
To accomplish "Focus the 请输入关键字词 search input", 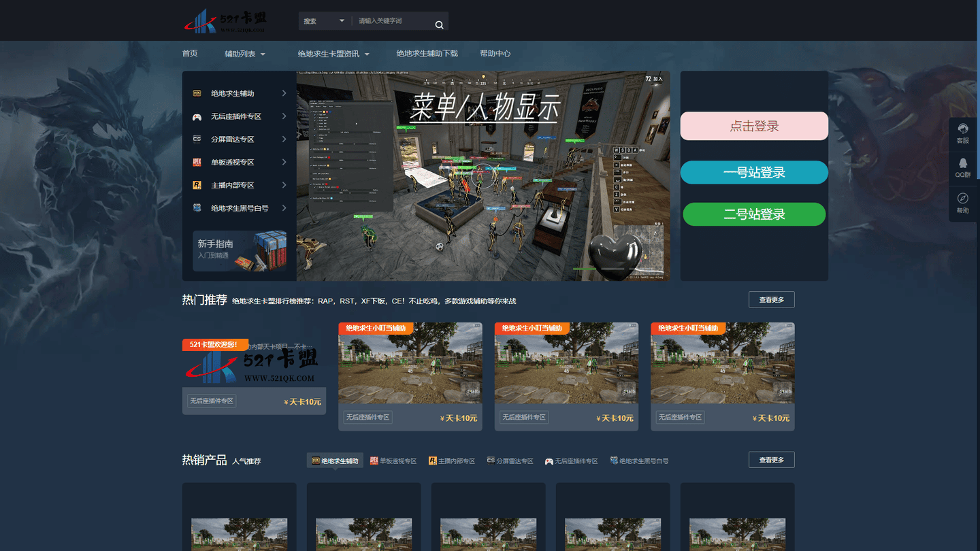I will tap(392, 21).
